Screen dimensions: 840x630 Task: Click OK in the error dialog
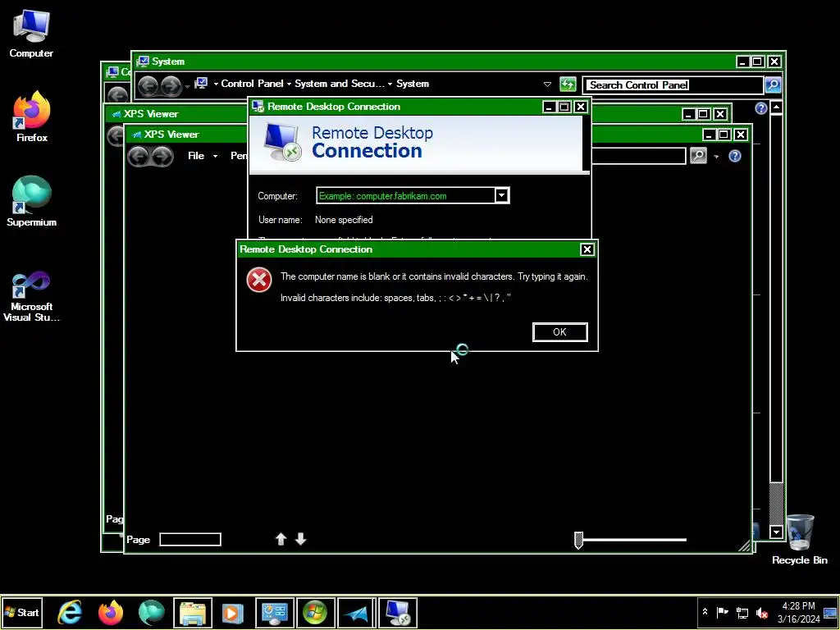point(559,332)
